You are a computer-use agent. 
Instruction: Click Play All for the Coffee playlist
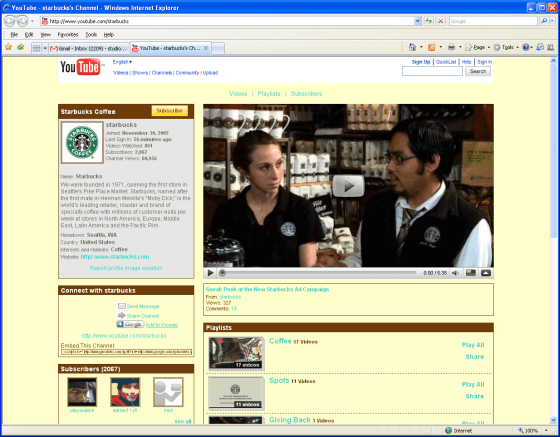473,345
